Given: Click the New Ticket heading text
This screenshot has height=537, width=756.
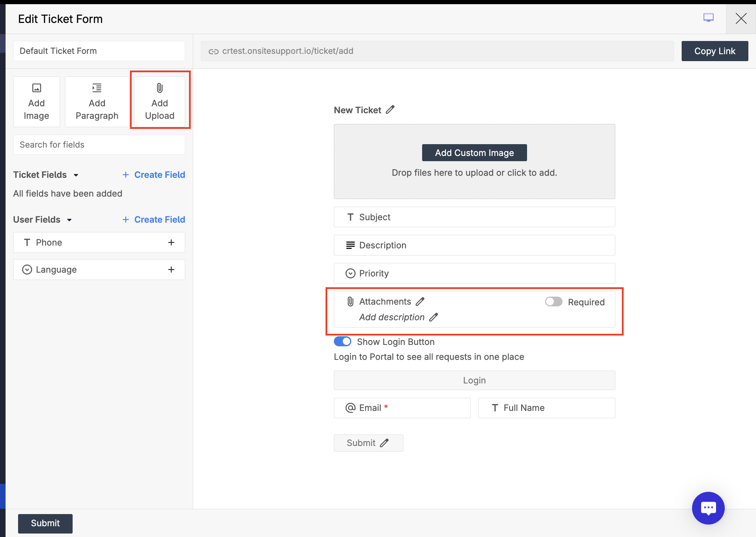Looking at the screenshot, I should pos(358,110).
